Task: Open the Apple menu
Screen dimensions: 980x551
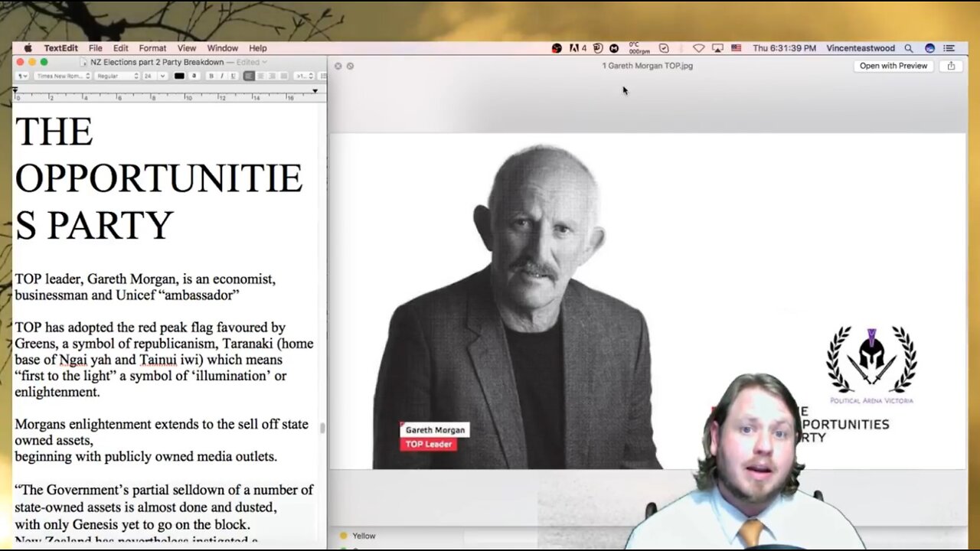Action: point(28,48)
